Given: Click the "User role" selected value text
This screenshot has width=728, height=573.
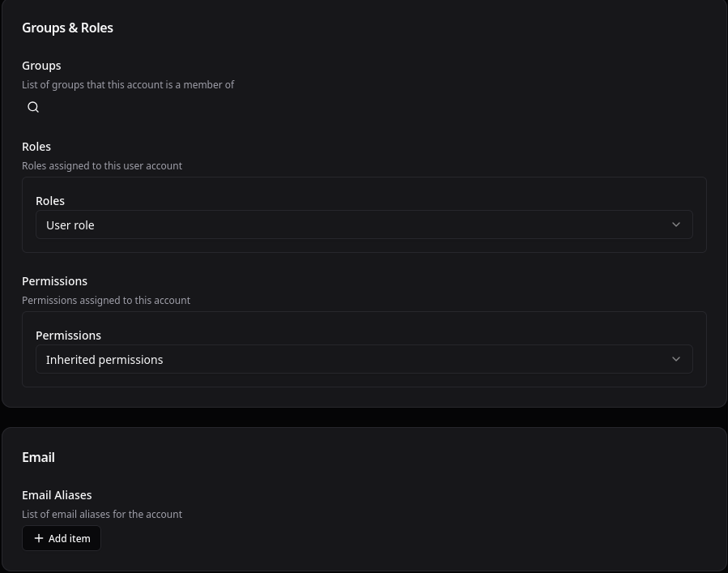Looking at the screenshot, I should [70, 225].
